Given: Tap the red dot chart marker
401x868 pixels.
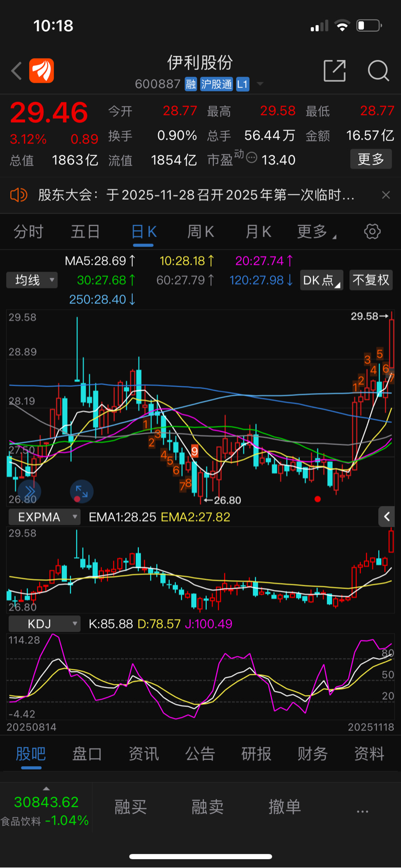Looking at the screenshot, I should (317, 499).
